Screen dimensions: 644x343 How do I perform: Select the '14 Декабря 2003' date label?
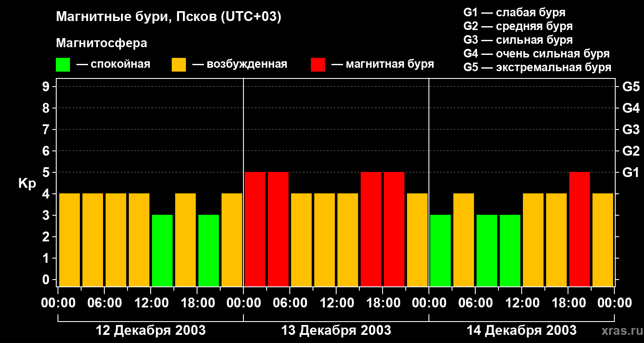pyautogui.click(x=521, y=331)
